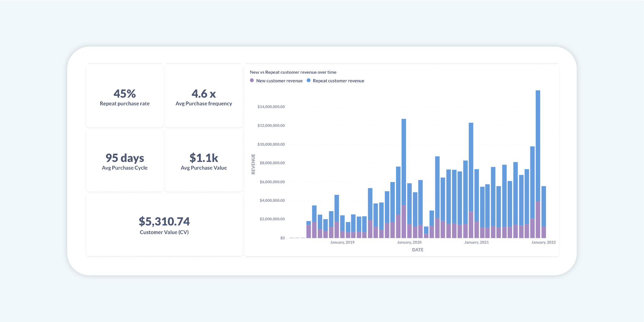Click the purple New customer revenue legend dot
Viewport: 644px width, 322px height.
point(252,80)
